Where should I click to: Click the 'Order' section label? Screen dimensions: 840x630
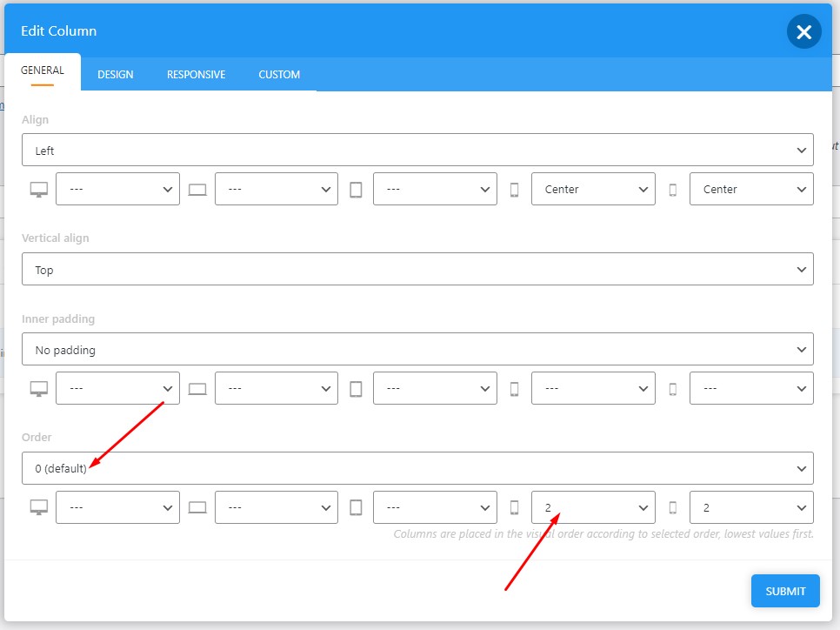[37, 437]
